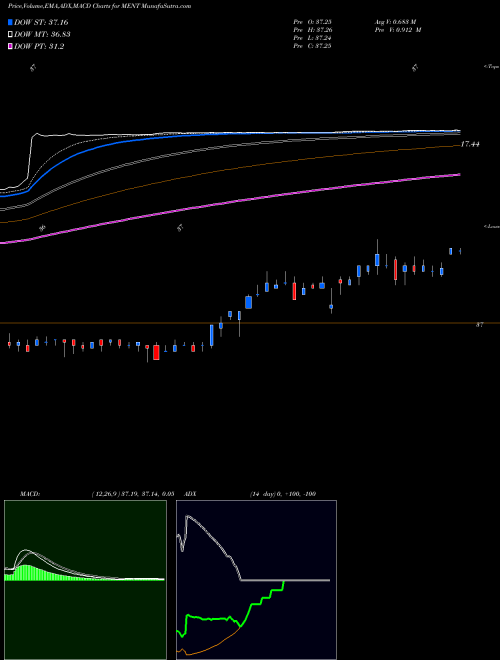The width and height of the screenshot is (500, 660).
Task: Click the 'Pre H: 37.26' value
Action: [312, 30]
